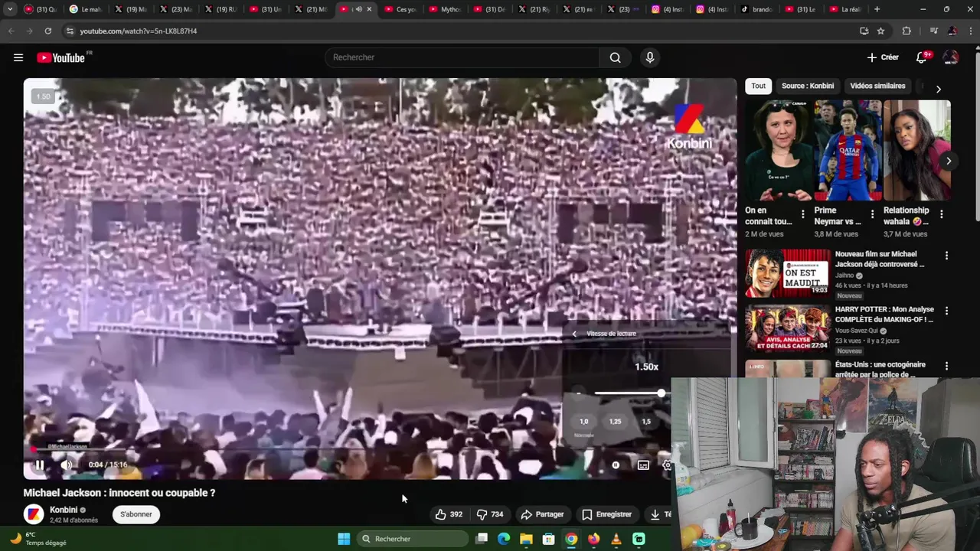Screen dimensions: 980x551
Task: Open options for Nouveau film sur Michael Jackson
Action: click(946, 256)
